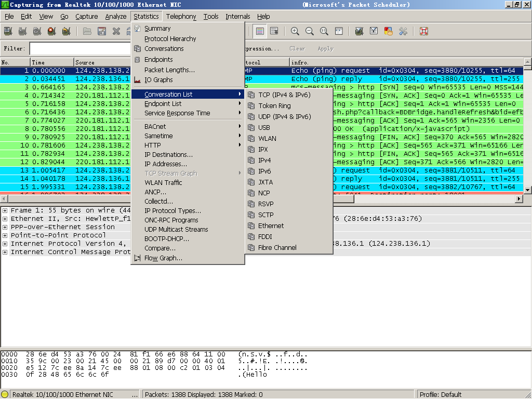Expand Internet Control Message Protocol node
Screen dimensions: 532x399
5,252
